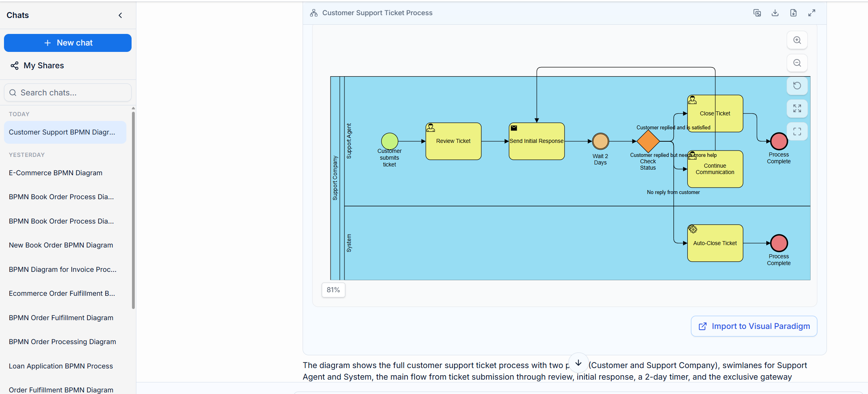Click the Customer Support Ticket Process title
Image resolution: width=868 pixels, height=394 pixels.
pos(377,13)
